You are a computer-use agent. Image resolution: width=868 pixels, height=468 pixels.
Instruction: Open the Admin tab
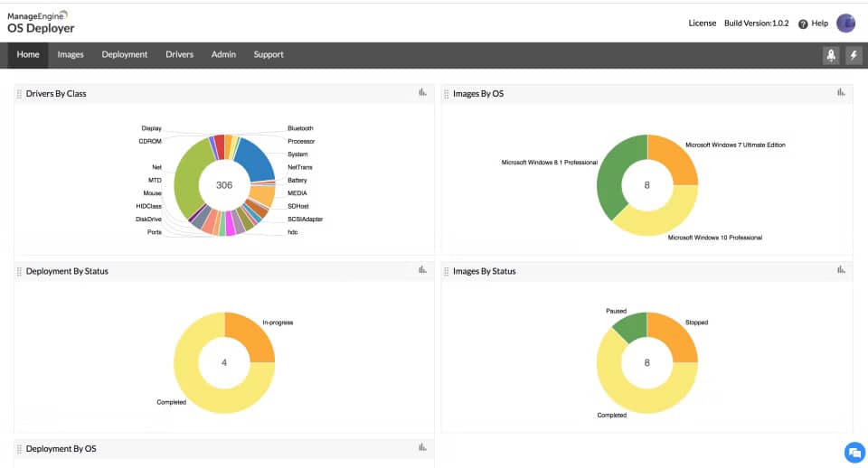coord(223,55)
